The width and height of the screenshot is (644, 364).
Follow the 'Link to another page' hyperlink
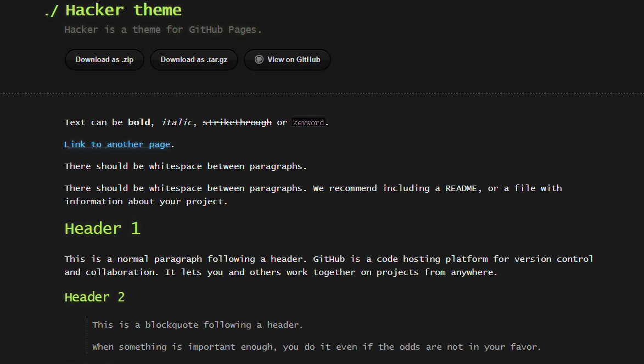pyautogui.click(x=117, y=144)
